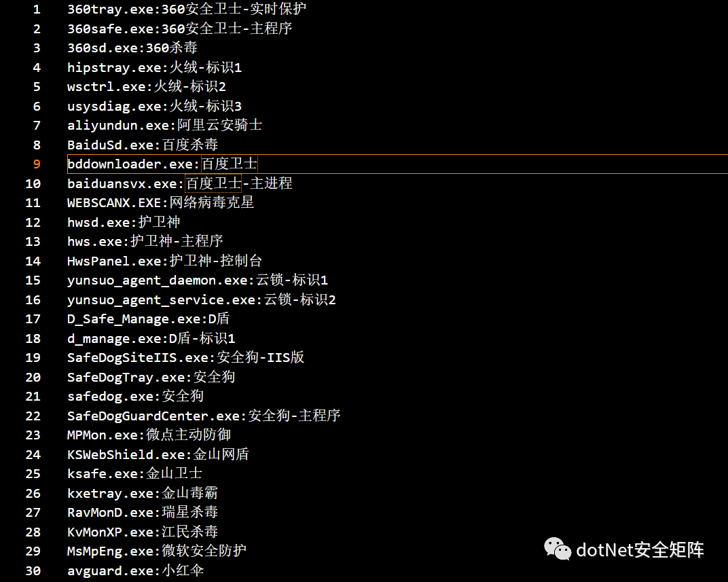Click line number 22 in gutter
The image size is (728, 582).
(33, 416)
